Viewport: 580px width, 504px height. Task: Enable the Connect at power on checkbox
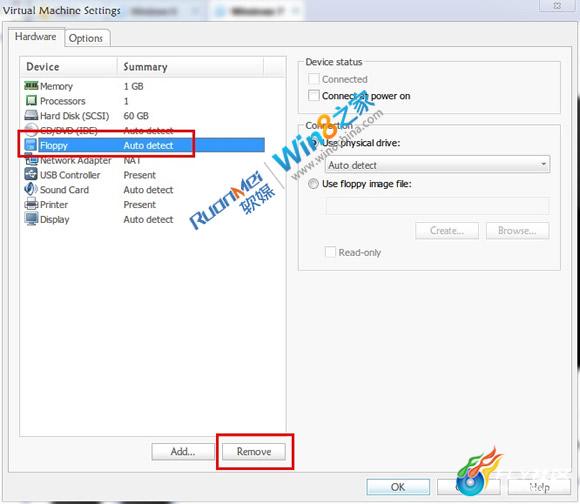(314, 95)
